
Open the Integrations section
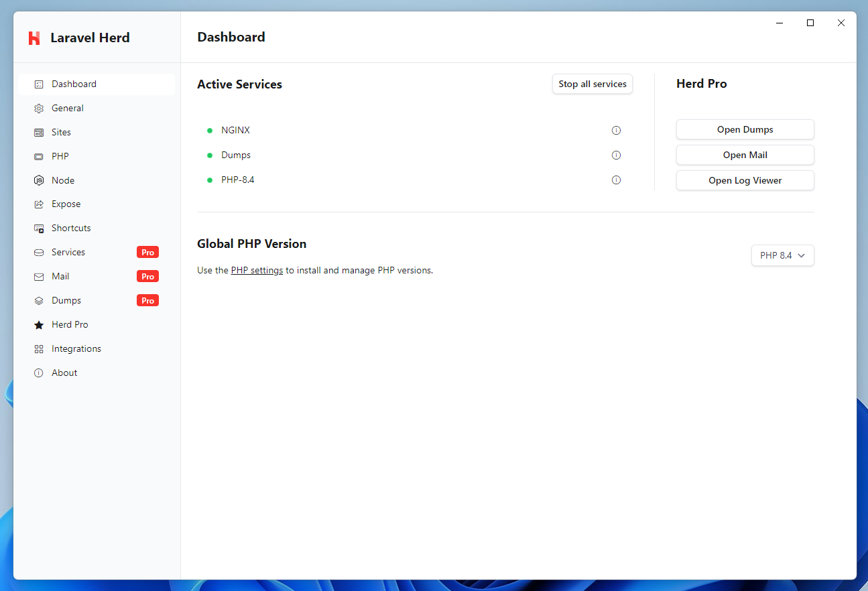(76, 348)
